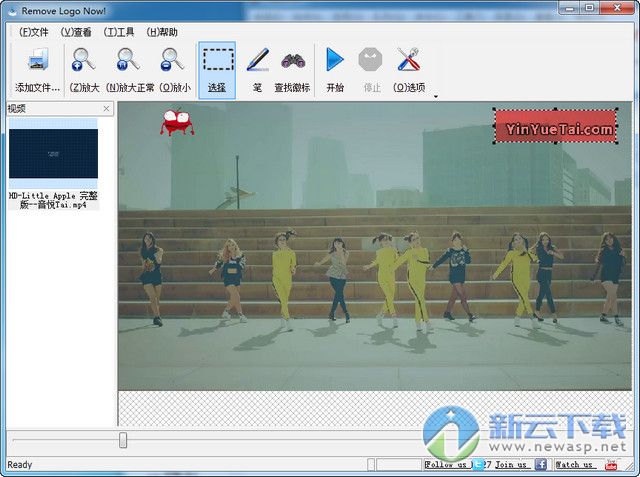
Task: Open the Follow us link
Action: (446, 464)
